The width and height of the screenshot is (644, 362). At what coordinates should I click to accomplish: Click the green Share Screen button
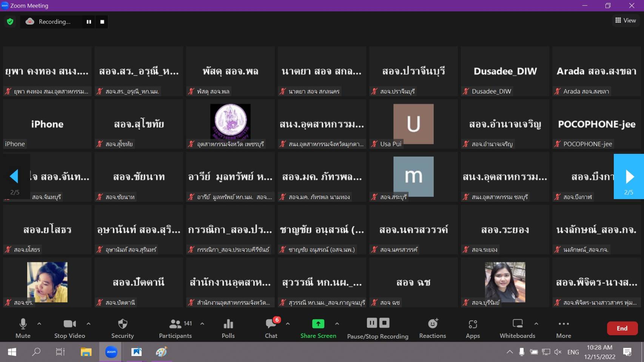tap(318, 328)
